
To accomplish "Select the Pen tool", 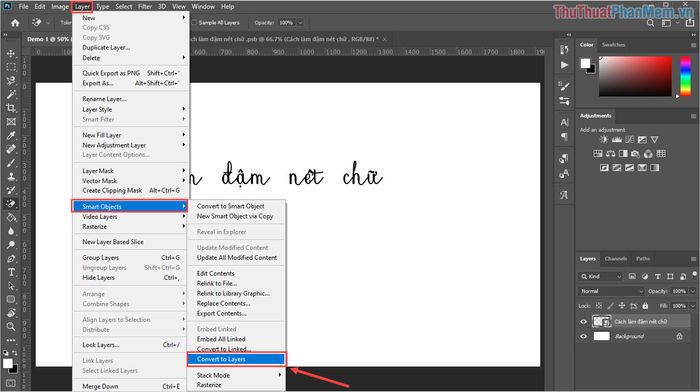I will point(11,259).
